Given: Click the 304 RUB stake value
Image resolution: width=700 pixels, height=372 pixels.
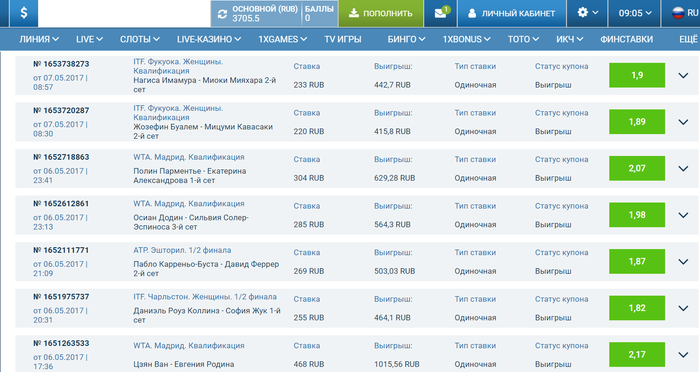Looking at the screenshot, I should (x=309, y=178).
